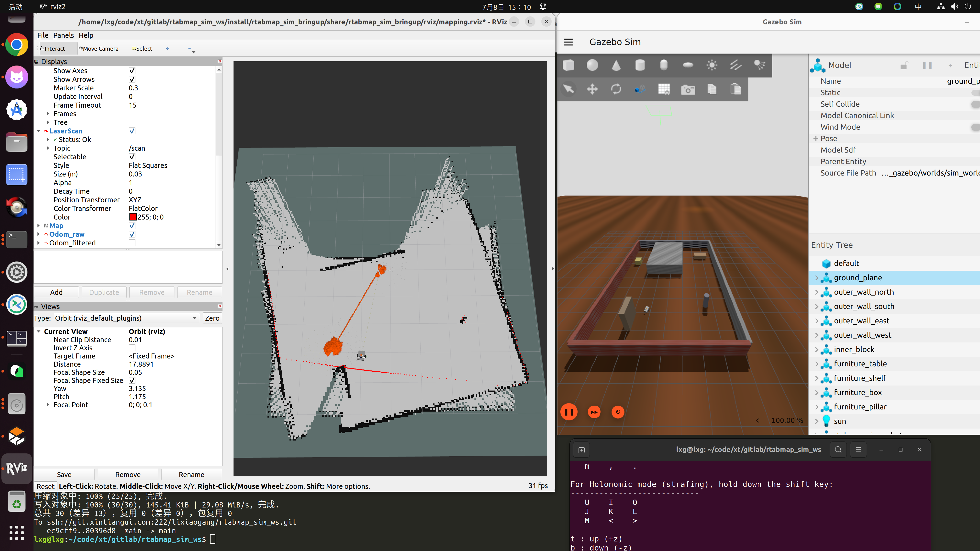Expand the Frames tree item
980x551 pixels.
point(48,114)
